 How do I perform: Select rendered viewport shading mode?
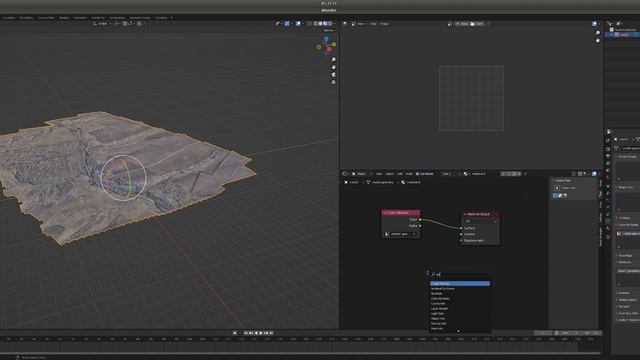pos(330,24)
